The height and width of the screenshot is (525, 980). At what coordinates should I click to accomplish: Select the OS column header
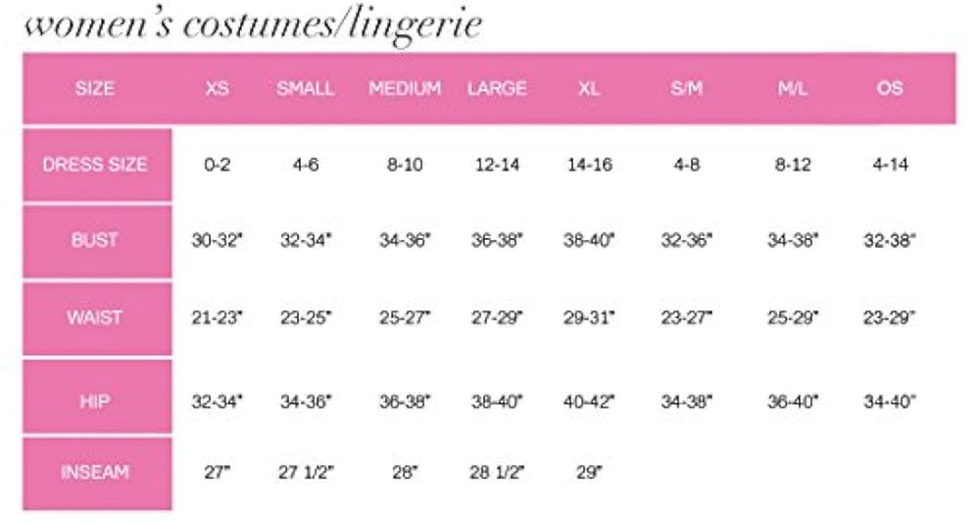[x=890, y=88]
